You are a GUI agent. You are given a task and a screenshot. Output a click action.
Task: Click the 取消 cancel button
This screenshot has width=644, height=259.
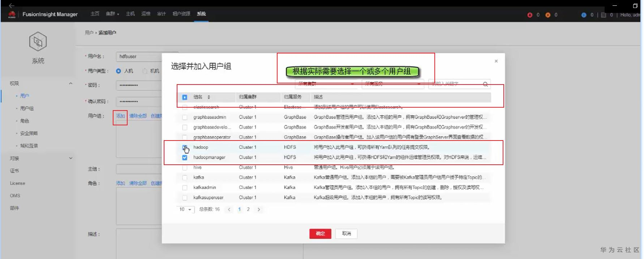tap(346, 234)
